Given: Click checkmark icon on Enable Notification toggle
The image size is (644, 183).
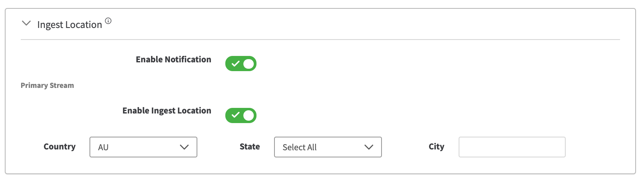Looking at the screenshot, I should point(235,64).
